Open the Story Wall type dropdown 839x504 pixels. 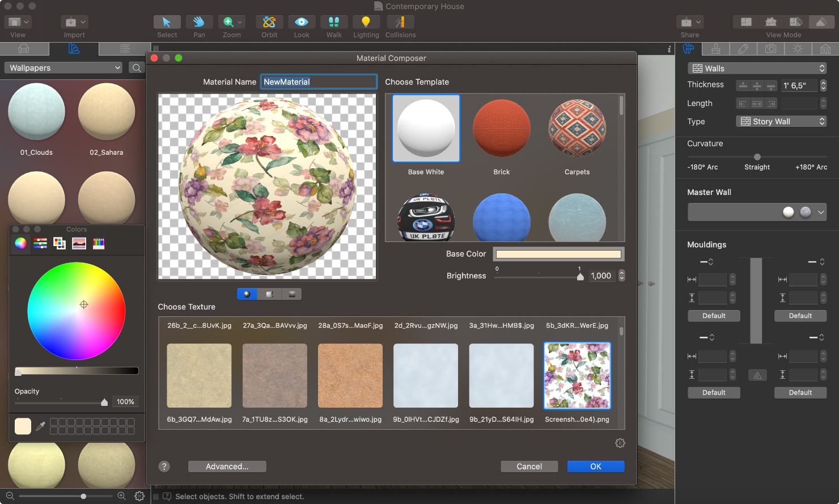[x=781, y=121]
